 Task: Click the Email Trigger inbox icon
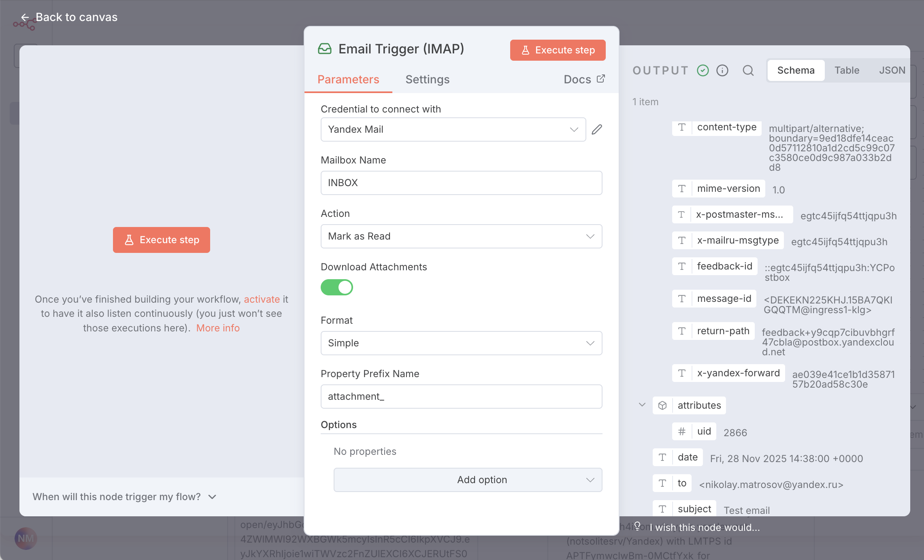[x=325, y=49]
